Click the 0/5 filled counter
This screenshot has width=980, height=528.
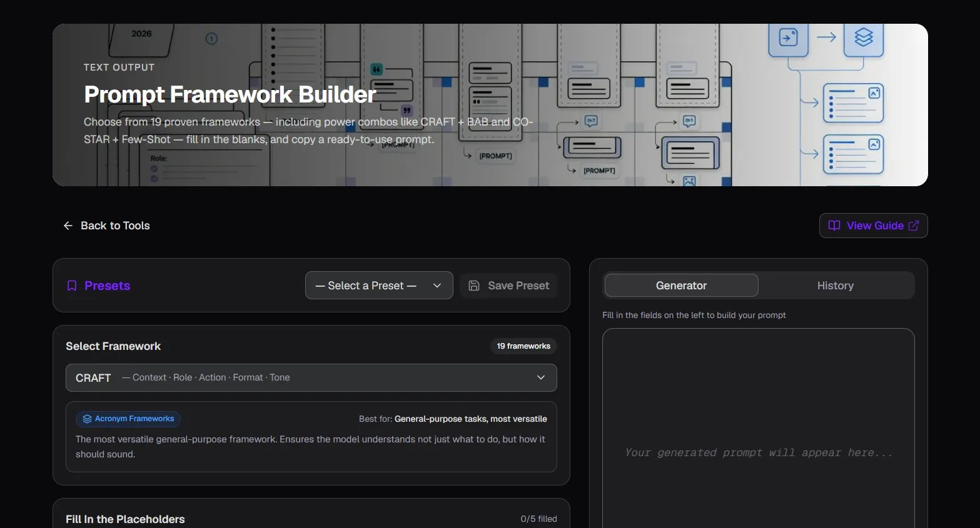(538, 519)
